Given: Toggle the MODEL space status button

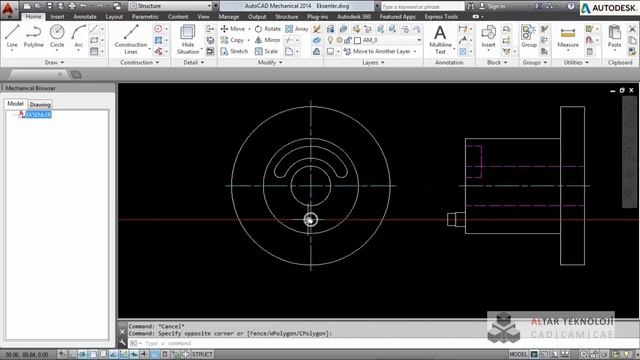Looking at the screenshot, I should (x=518, y=354).
